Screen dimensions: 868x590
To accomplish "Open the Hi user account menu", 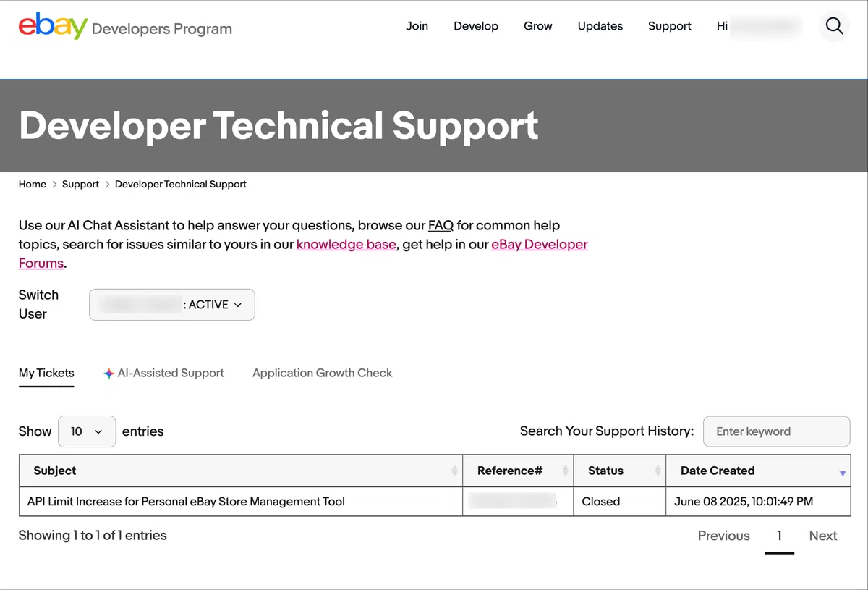I will 759,26.
